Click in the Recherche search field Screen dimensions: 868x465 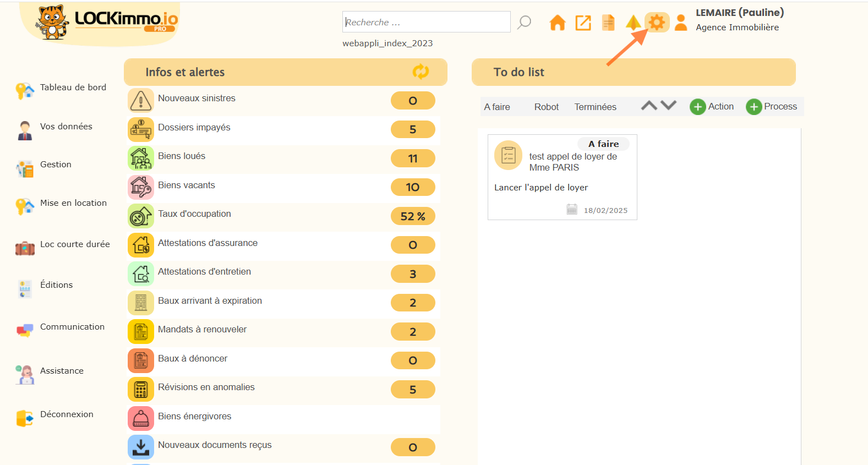pos(425,22)
